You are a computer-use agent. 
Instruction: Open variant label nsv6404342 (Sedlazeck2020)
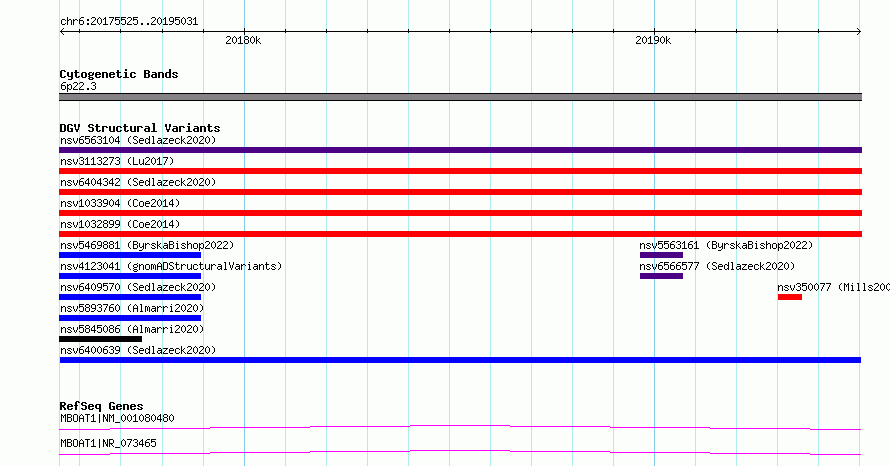138,182
